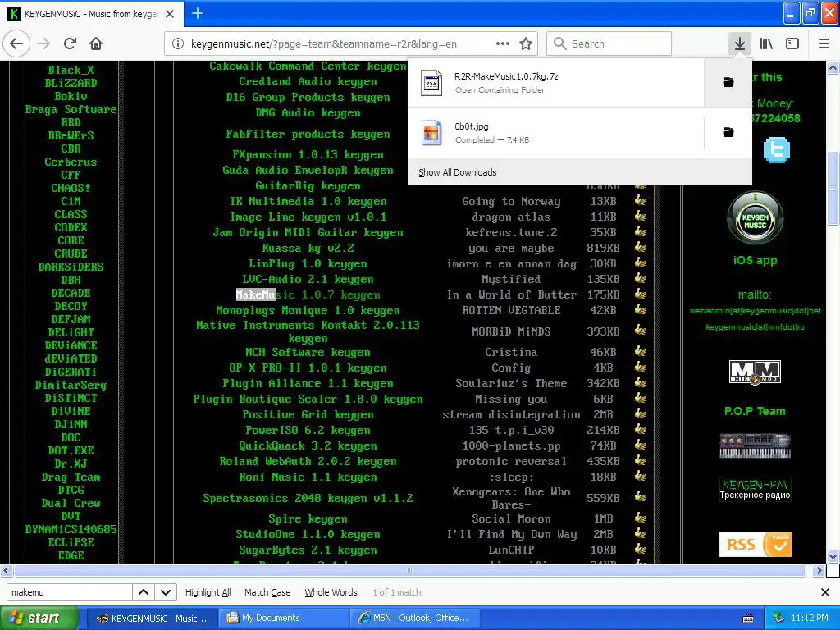Open the piano keyboard banner image

755,445
